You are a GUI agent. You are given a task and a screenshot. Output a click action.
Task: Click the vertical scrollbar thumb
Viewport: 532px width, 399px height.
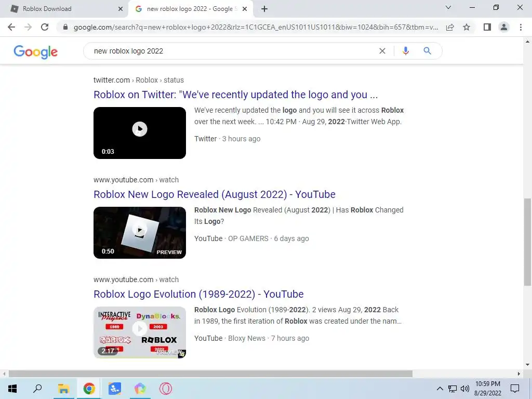[x=527, y=242]
